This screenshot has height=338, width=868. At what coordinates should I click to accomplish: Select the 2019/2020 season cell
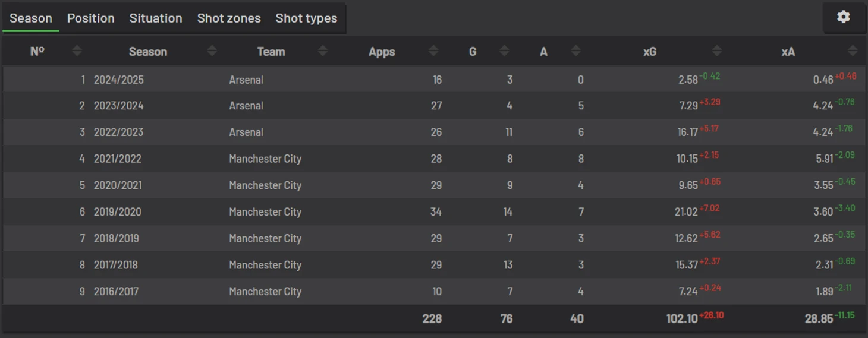118,211
